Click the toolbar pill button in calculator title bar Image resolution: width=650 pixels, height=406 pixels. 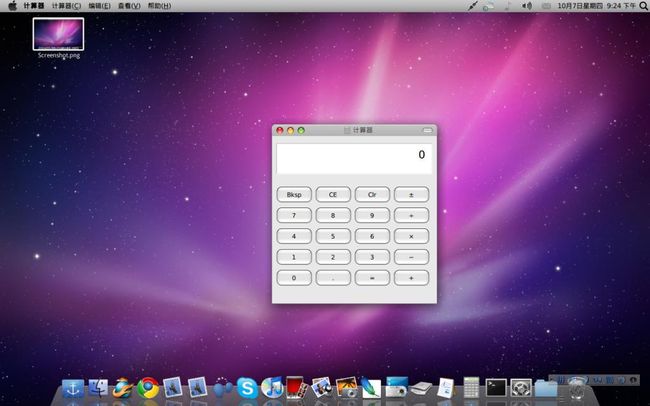(x=427, y=130)
